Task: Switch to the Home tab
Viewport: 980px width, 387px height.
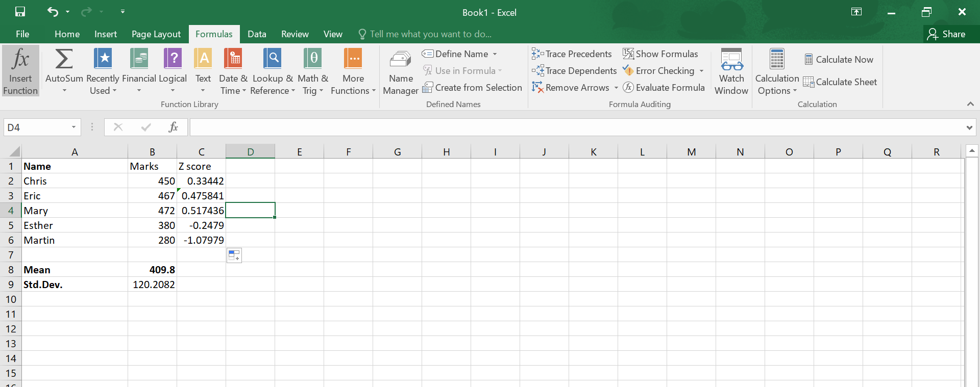Action: 67,34
